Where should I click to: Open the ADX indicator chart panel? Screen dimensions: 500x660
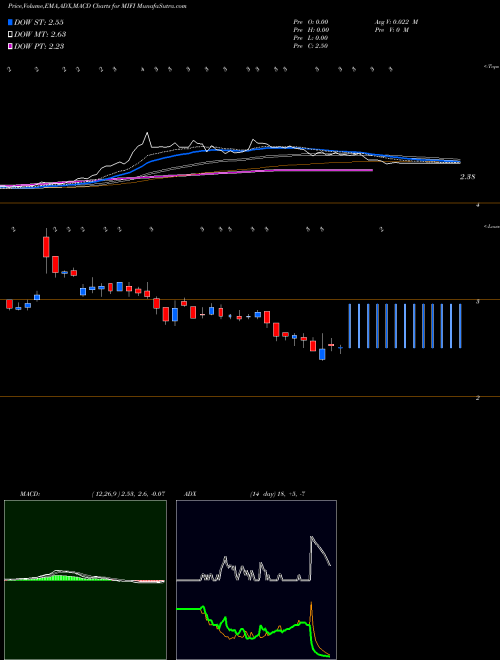tap(256, 580)
